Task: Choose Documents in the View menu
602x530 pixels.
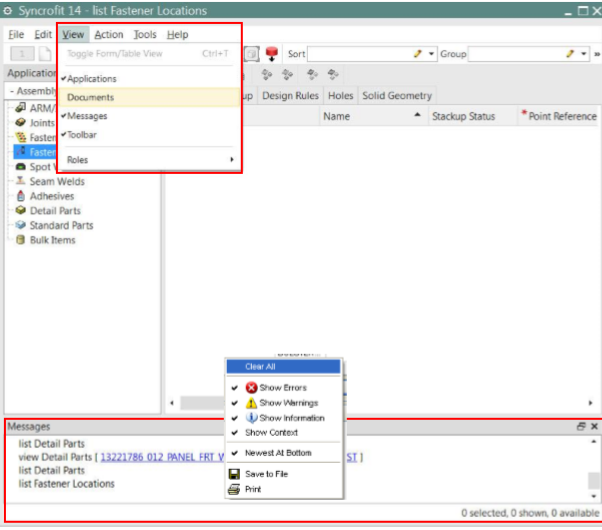Action: [x=149, y=97]
